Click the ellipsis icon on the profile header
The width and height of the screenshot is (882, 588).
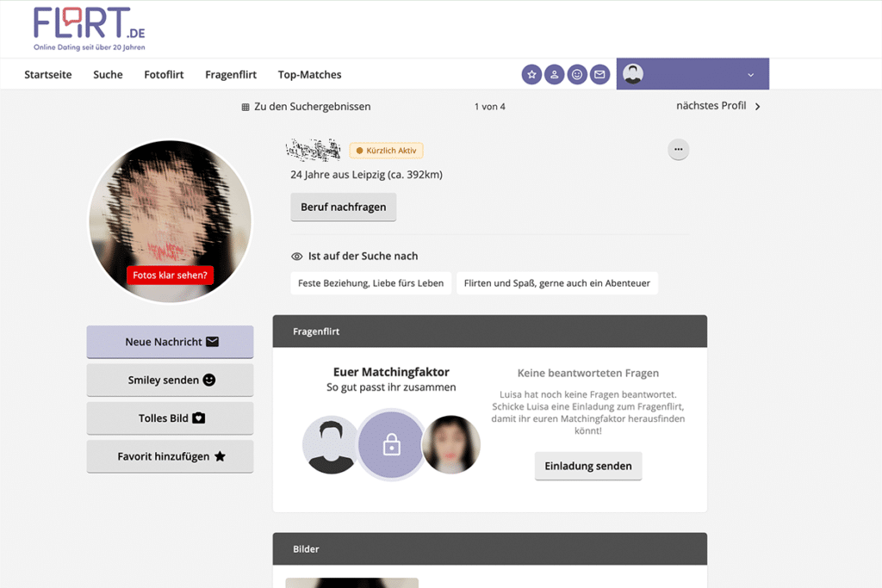tap(678, 149)
